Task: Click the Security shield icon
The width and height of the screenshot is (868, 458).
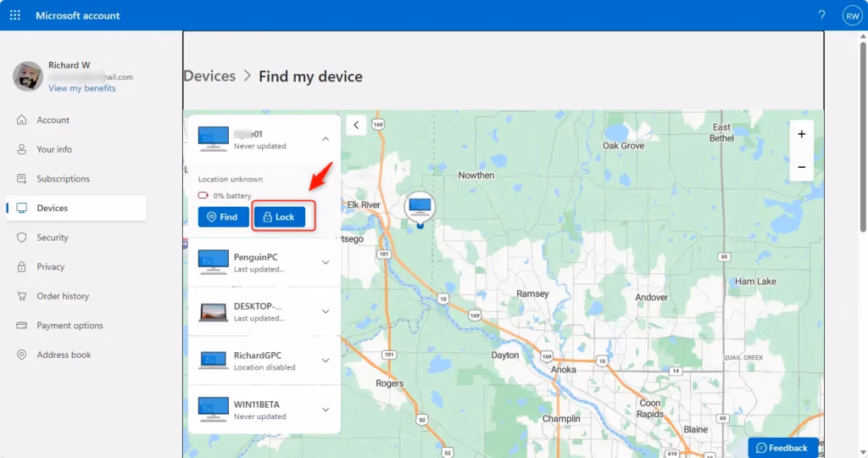Action: pos(21,237)
